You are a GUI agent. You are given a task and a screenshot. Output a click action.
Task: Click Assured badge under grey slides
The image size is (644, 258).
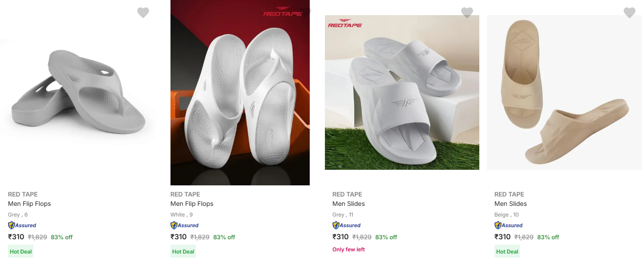pos(346,225)
